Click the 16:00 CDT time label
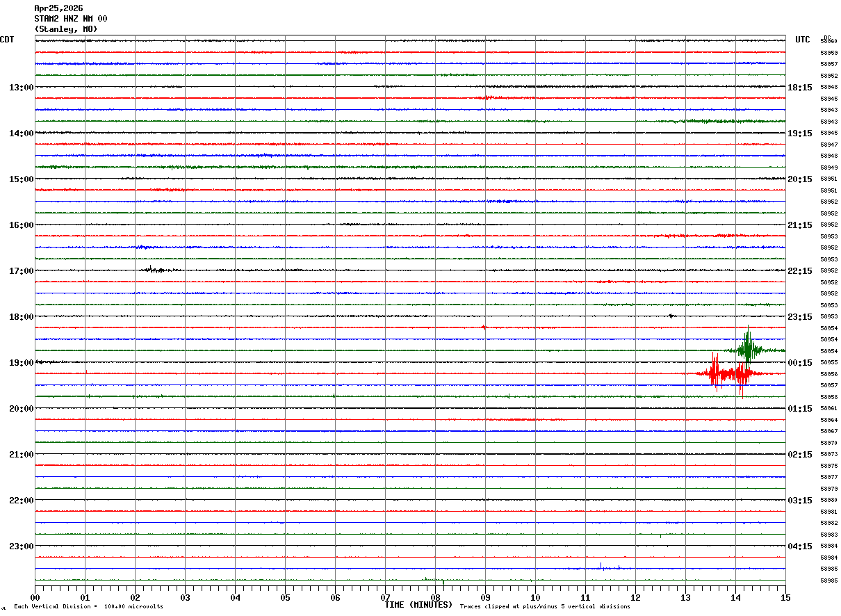 tap(21, 225)
